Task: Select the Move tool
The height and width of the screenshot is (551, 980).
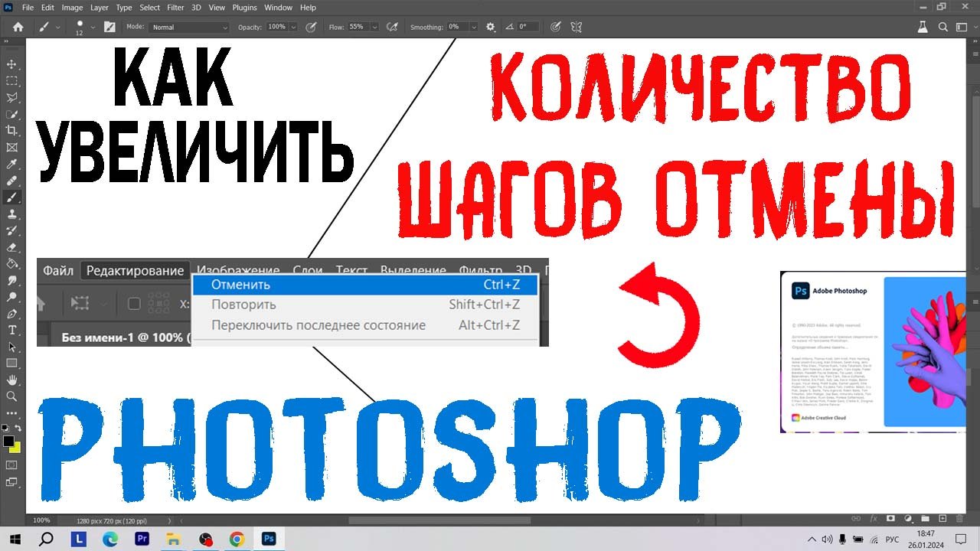Action: (x=11, y=64)
